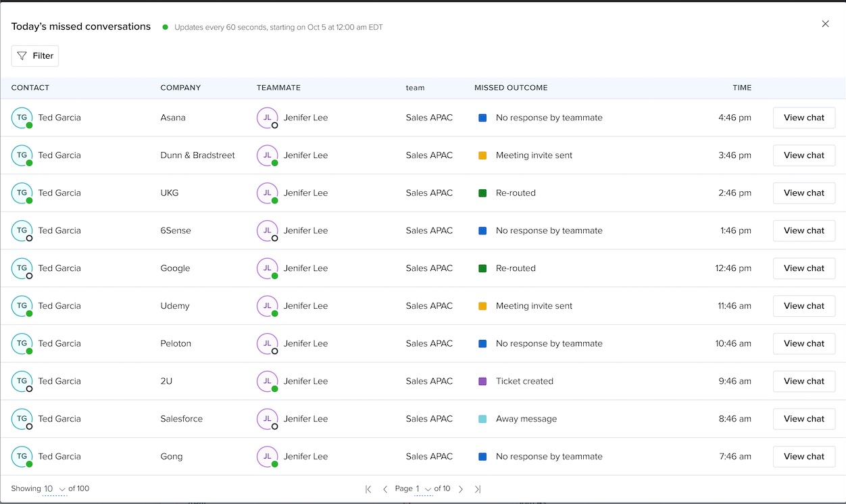Sort by the COMPANY column header
Viewport: 846px width, 504px height.
tap(180, 88)
